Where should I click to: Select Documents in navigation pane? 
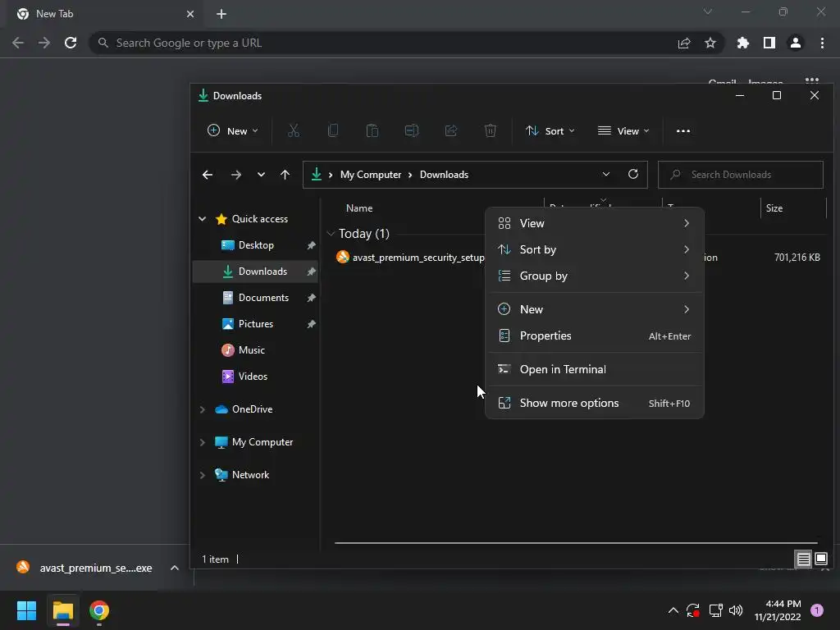click(256, 298)
